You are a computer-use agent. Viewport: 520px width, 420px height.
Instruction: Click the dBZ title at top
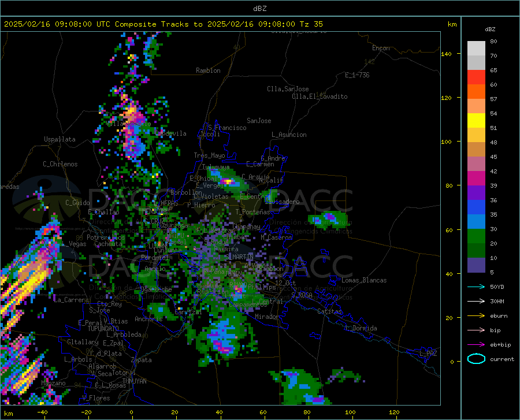259,9
